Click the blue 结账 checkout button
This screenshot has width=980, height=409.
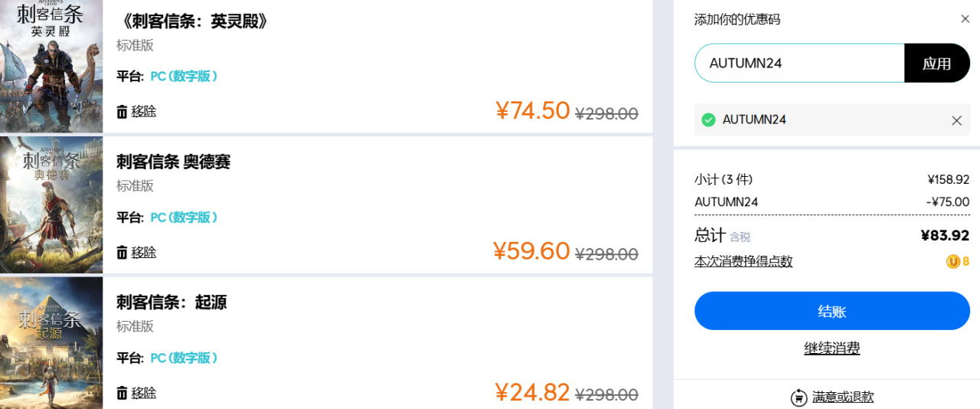tap(832, 311)
